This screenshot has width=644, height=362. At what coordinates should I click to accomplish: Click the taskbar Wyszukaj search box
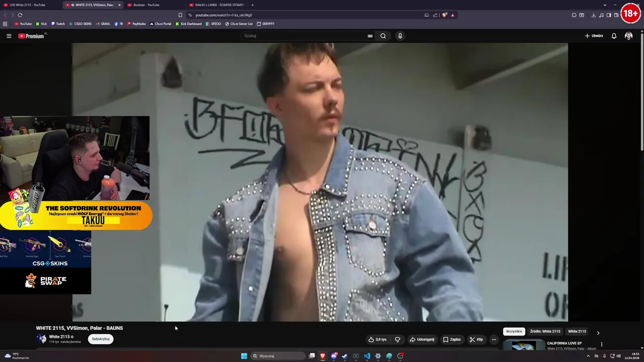pyautogui.click(x=278, y=356)
